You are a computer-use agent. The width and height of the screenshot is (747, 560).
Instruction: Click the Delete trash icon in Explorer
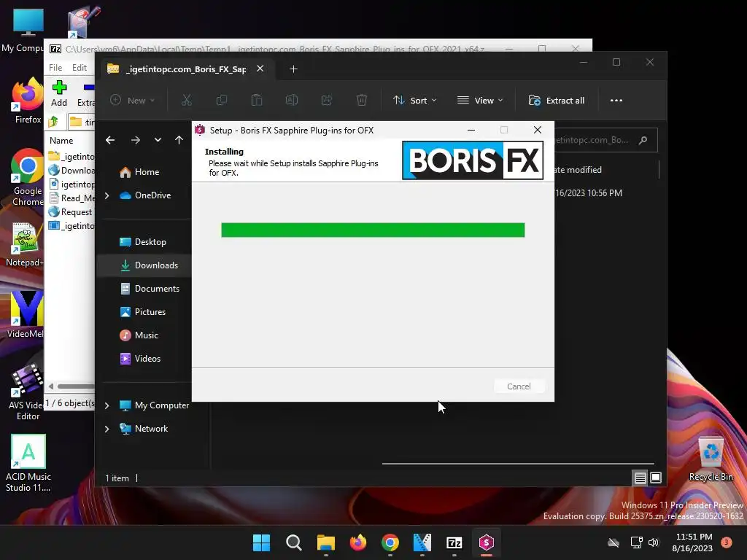click(362, 101)
